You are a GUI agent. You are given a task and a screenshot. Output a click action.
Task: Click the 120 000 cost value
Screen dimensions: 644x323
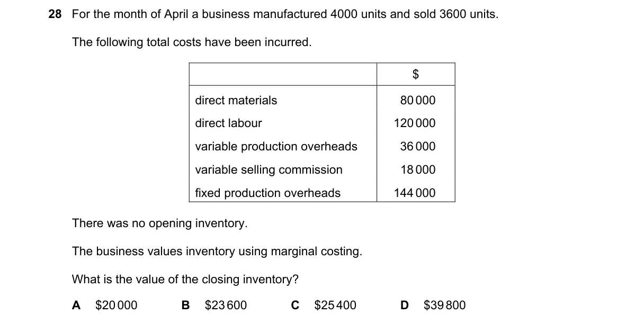pos(415,123)
